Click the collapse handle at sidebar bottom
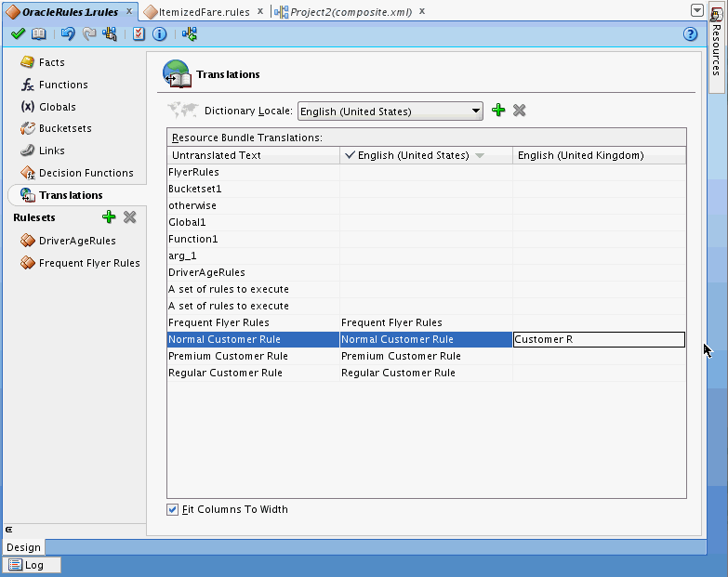Image resolution: width=728 pixels, height=577 pixels. (x=8, y=530)
